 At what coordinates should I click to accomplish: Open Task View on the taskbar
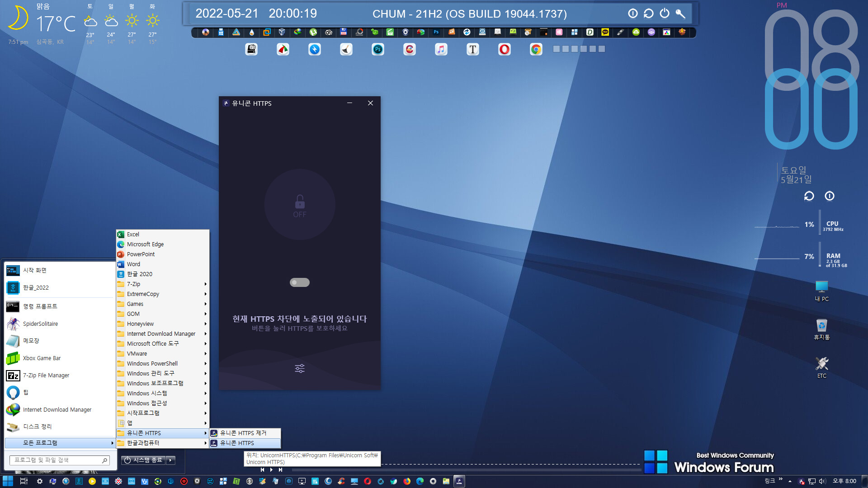pos(24,481)
